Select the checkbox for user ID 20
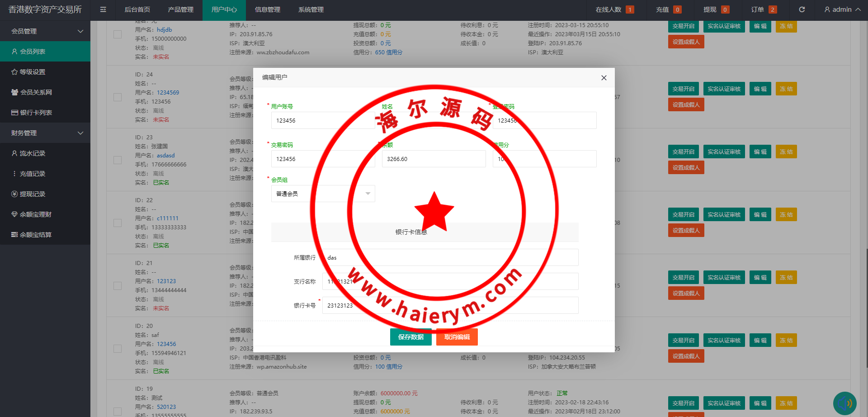The height and width of the screenshot is (417, 868). click(x=118, y=349)
